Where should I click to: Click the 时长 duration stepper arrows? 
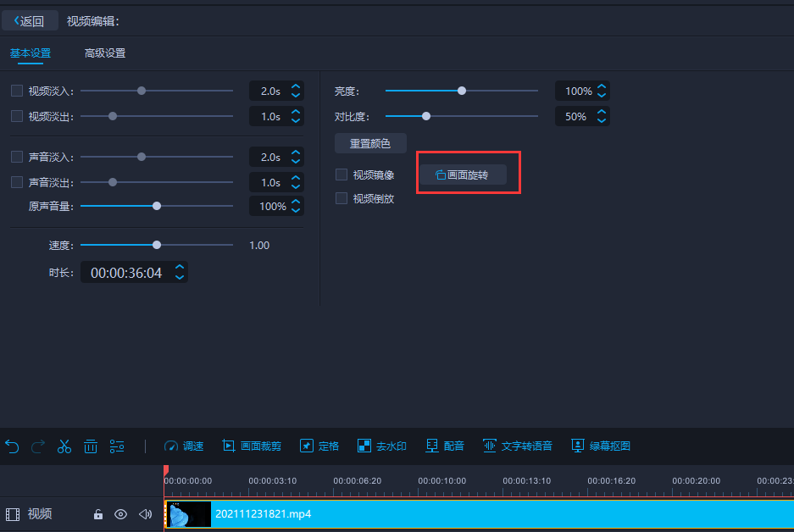[179, 272]
